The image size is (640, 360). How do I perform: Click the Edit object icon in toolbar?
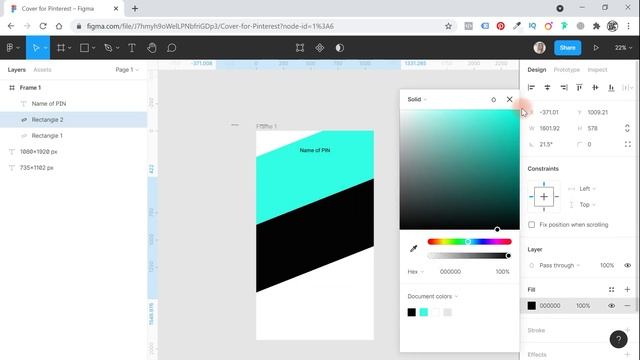pos(300,48)
